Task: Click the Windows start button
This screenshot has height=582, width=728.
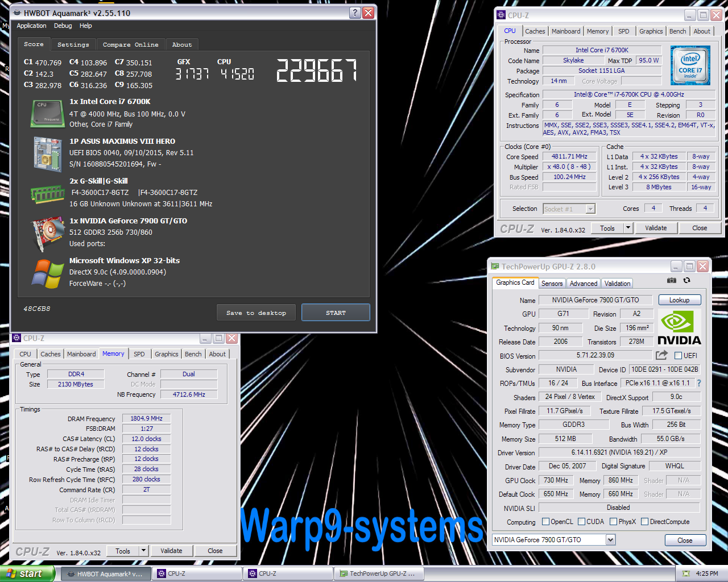Action: 28,573
